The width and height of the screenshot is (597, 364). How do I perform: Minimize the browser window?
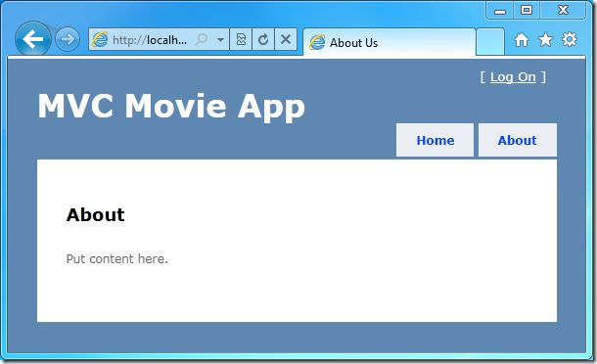[x=500, y=11]
